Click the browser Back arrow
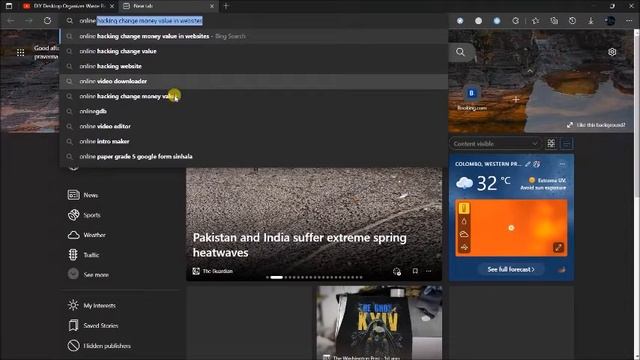 click(11, 20)
